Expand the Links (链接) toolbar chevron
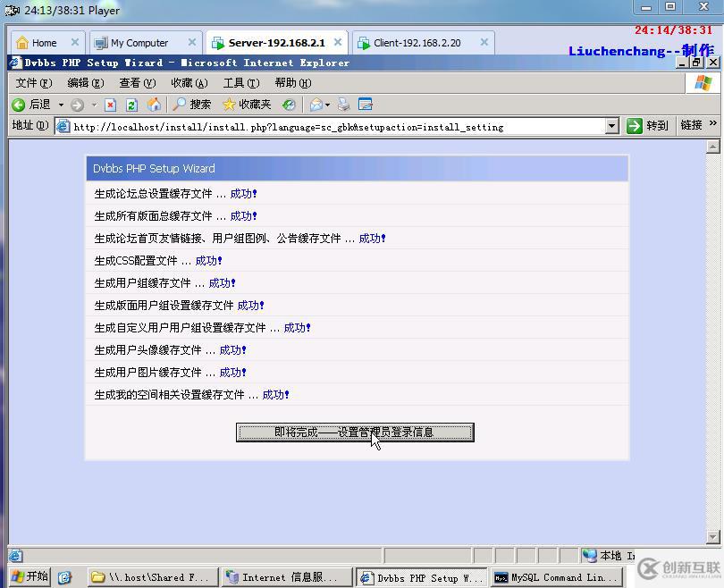The image size is (724, 588). [x=713, y=123]
